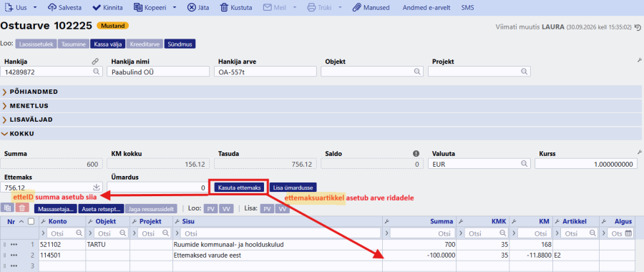
Task: Click download icon in Ettemaks field
Action: [x=97, y=188]
